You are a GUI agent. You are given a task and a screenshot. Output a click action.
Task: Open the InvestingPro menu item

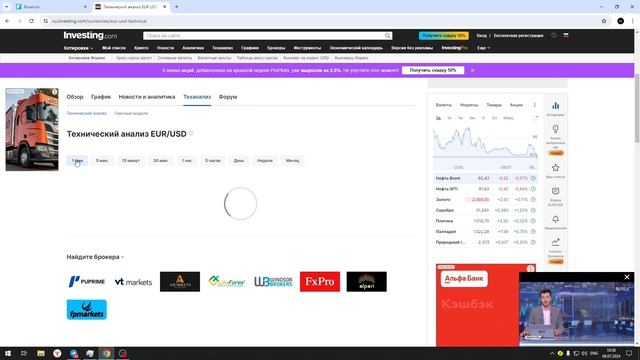click(454, 48)
